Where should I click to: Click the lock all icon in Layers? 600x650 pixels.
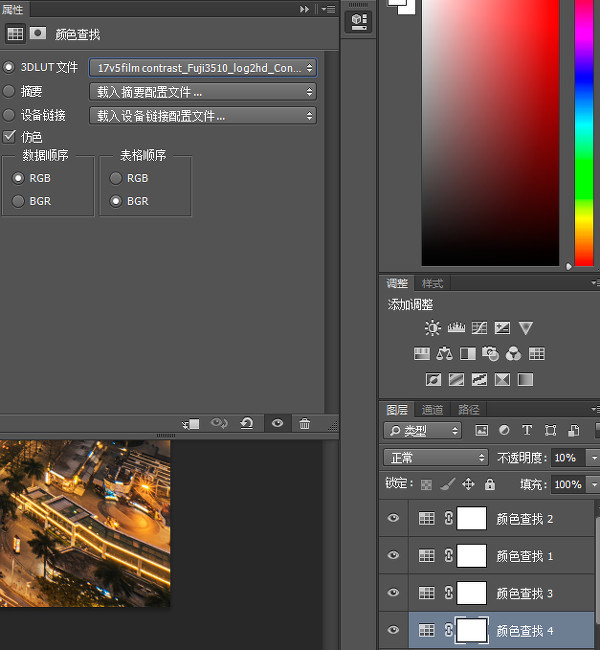(x=489, y=484)
